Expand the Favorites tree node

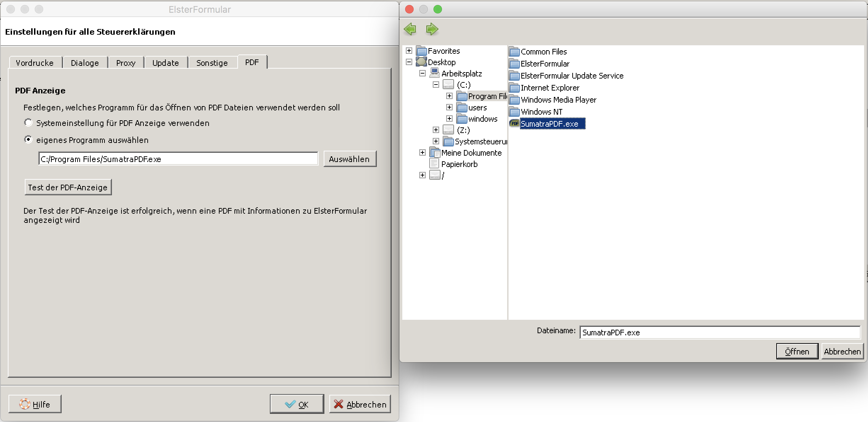409,51
